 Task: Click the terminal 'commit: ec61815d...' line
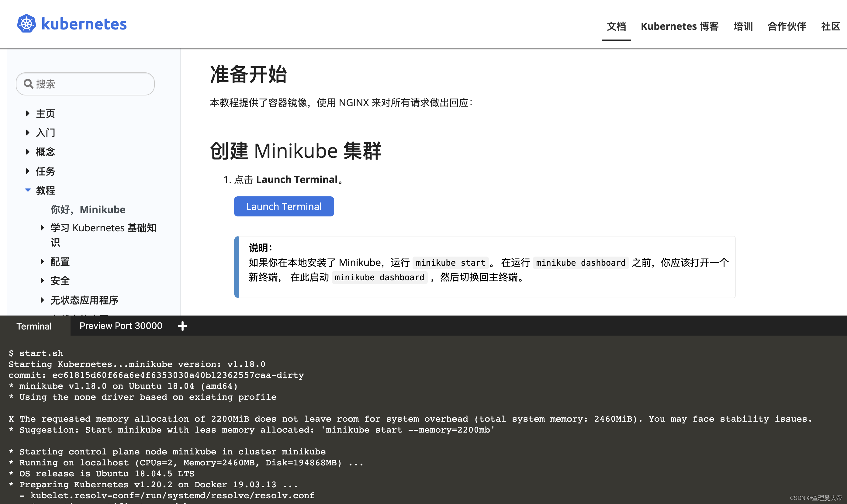pos(156,375)
